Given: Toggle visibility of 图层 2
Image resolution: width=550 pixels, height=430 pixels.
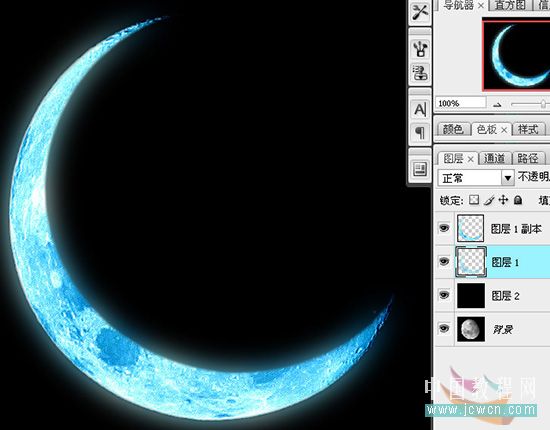Looking at the screenshot, I should [444, 295].
